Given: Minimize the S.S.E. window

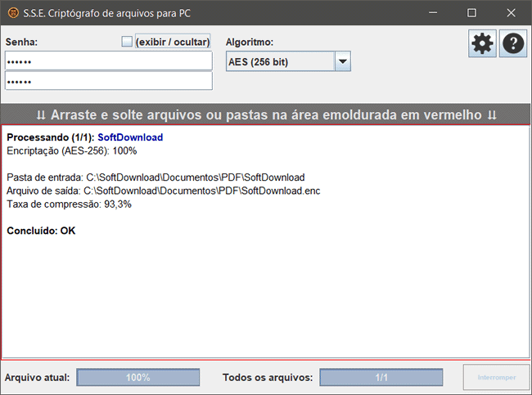Looking at the screenshot, I should pos(433,12).
